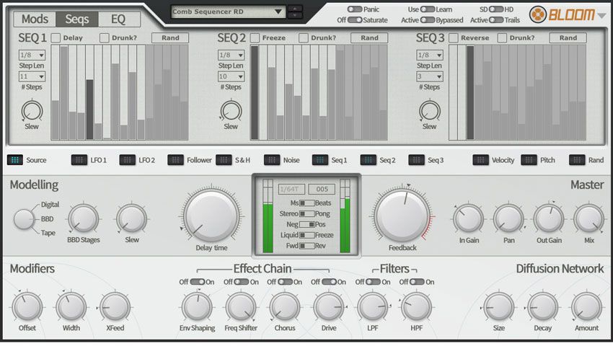Viewport: 613px width, 364px height.
Task: Click the Bloom orange logo icon
Action: [538, 14]
